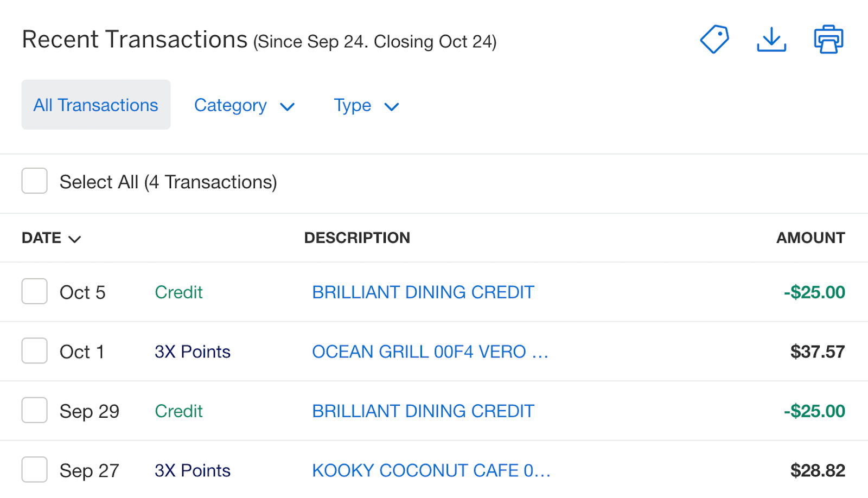
Task: Click the Oct 5 Credit label
Action: click(x=178, y=292)
